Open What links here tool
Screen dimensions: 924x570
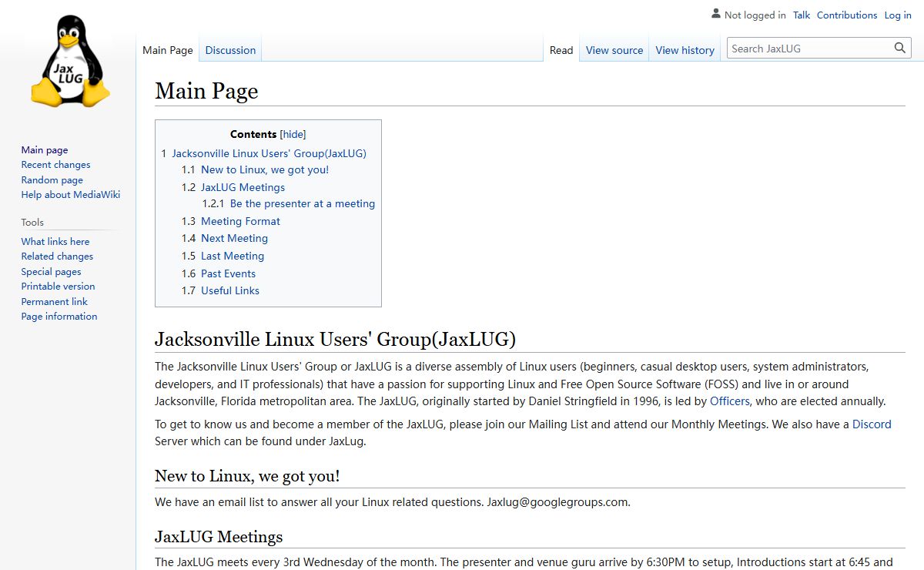(55, 242)
